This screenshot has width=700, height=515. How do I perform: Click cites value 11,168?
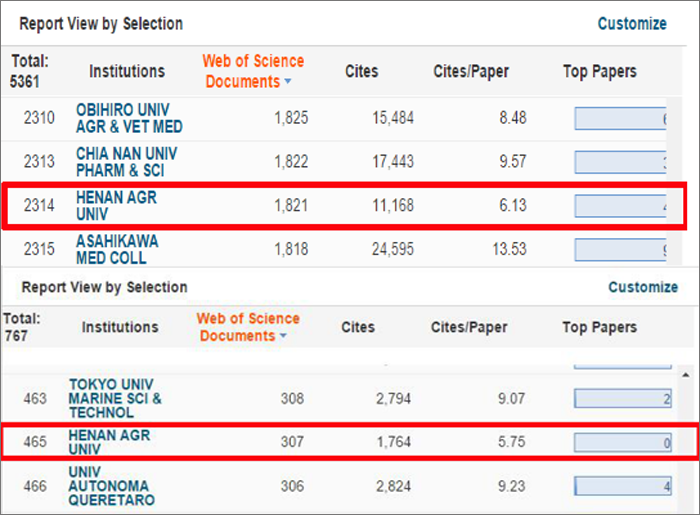tap(393, 205)
